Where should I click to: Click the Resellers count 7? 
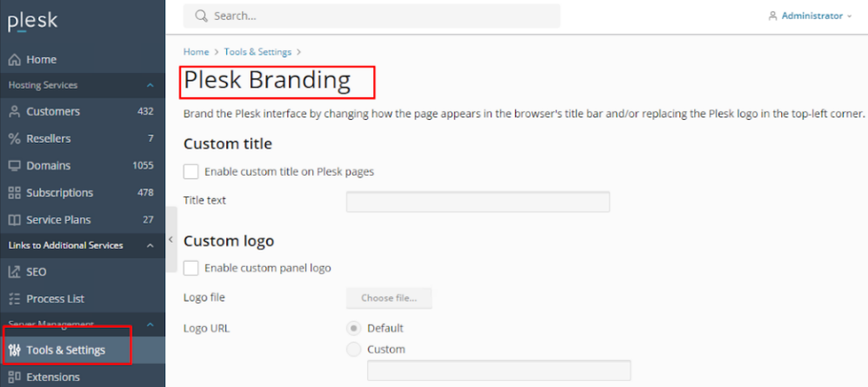pyautogui.click(x=150, y=138)
